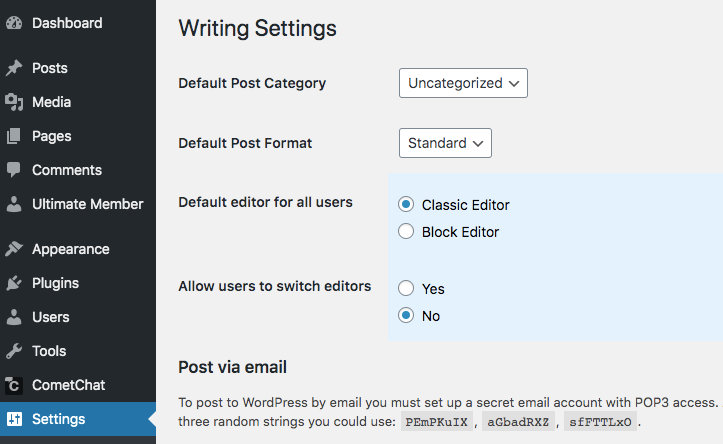Select the Block Editor radio option

coord(406,231)
